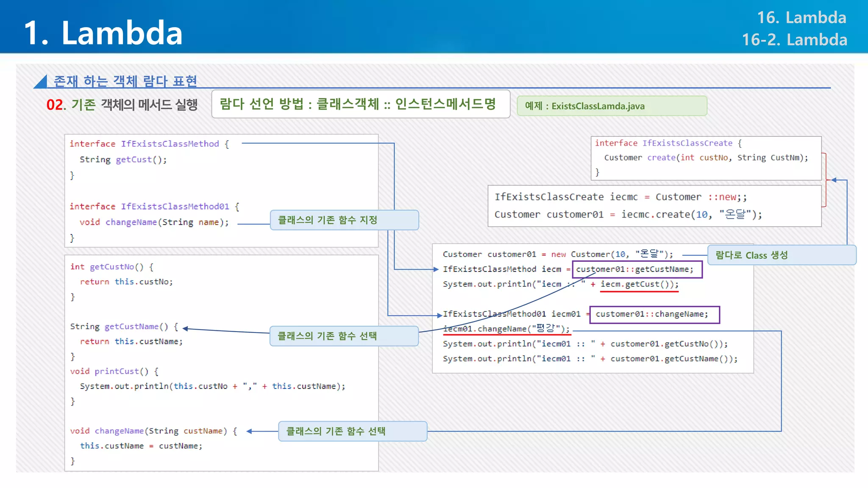
Task: Click the line 'void printCust() {'
Action: [x=114, y=372]
